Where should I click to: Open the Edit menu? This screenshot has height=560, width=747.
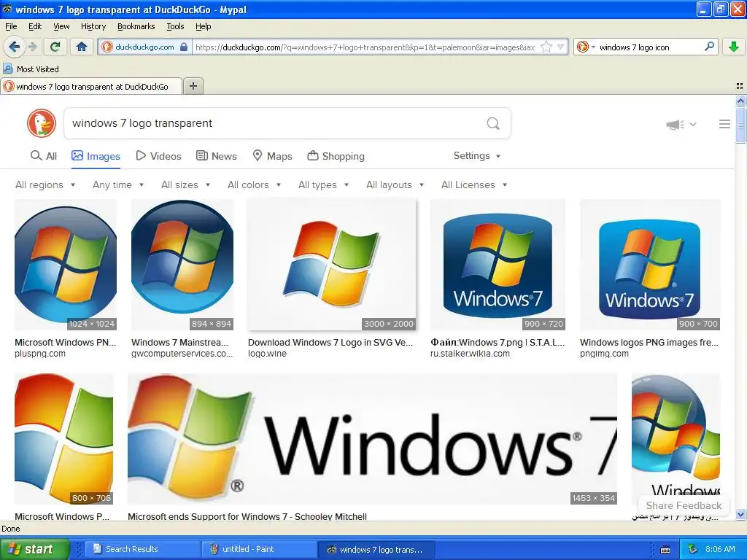35,26
